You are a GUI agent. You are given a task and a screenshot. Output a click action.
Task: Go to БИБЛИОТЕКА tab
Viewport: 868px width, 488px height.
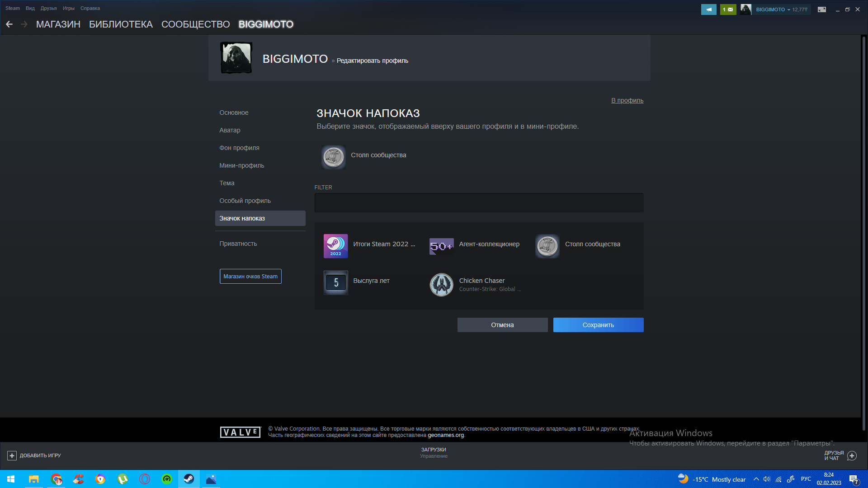[121, 24]
